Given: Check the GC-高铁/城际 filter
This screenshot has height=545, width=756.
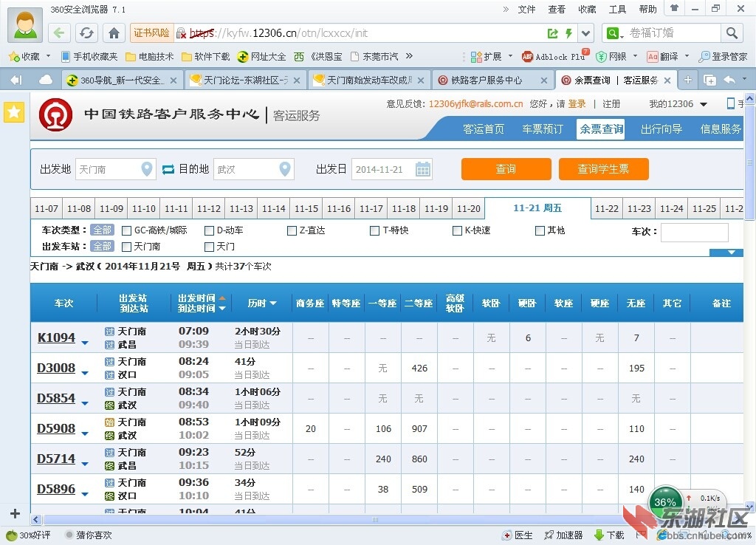Looking at the screenshot, I should (x=127, y=230).
